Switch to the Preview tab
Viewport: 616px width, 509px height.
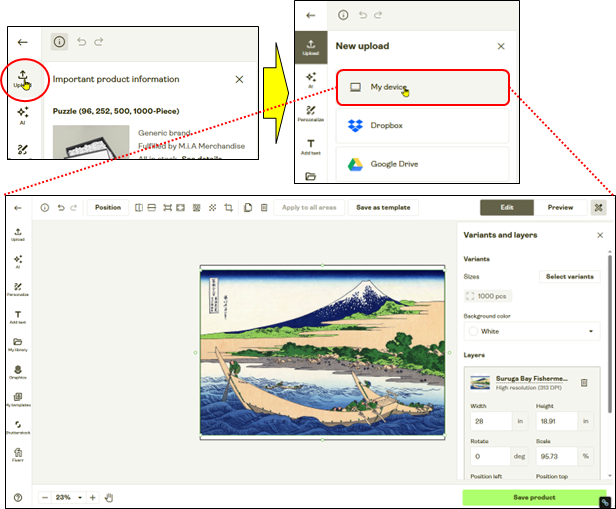tap(560, 208)
